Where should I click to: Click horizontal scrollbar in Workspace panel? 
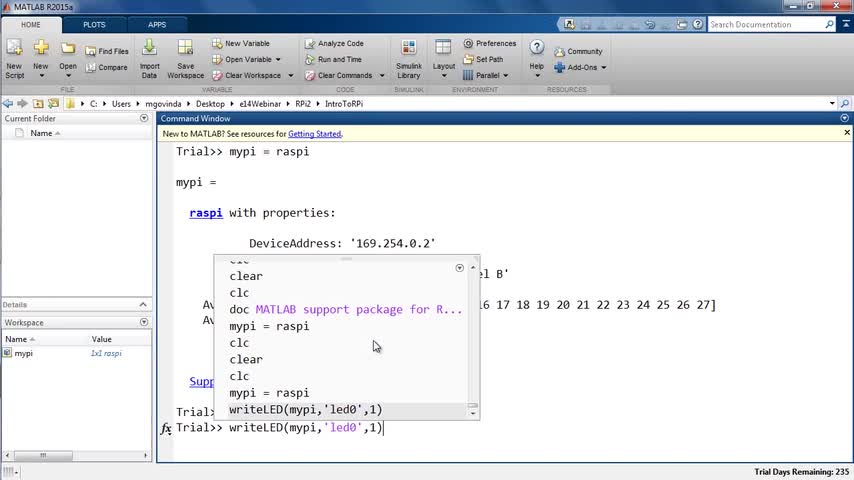point(43,455)
